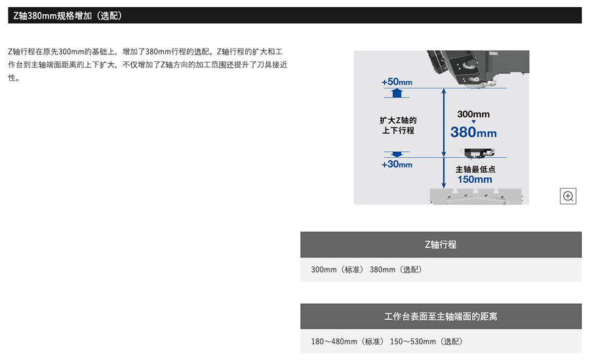
Task: Click the +30mm label in the diagram
Action: [397, 164]
